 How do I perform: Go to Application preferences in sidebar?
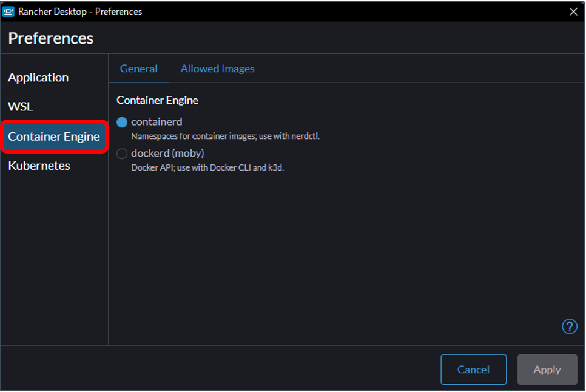tap(38, 78)
